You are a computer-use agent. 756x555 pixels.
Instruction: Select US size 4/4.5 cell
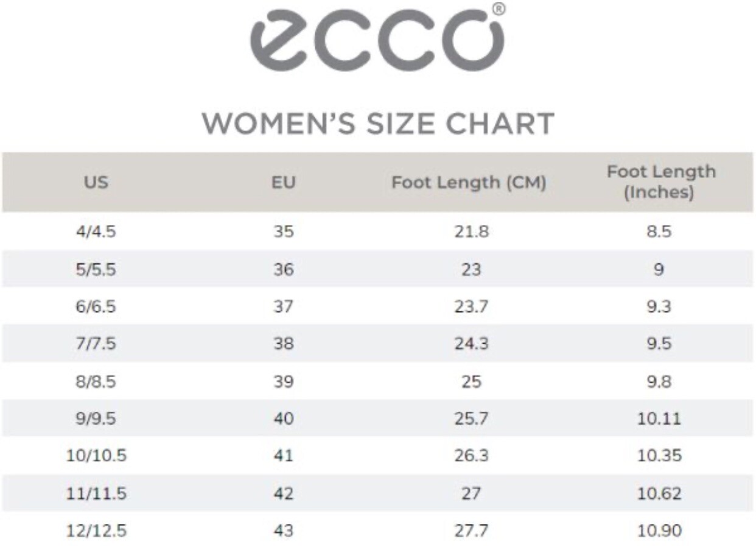96,232
